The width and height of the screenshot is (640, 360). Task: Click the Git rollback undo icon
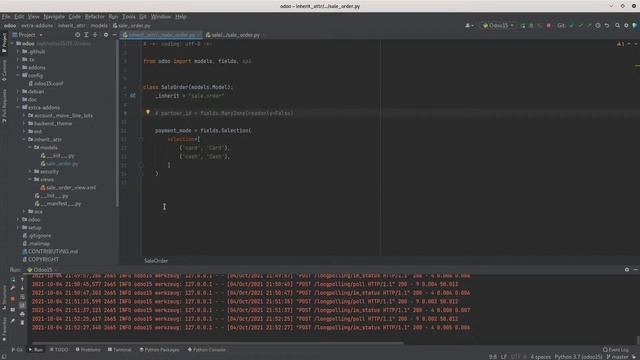click(607, 25)
